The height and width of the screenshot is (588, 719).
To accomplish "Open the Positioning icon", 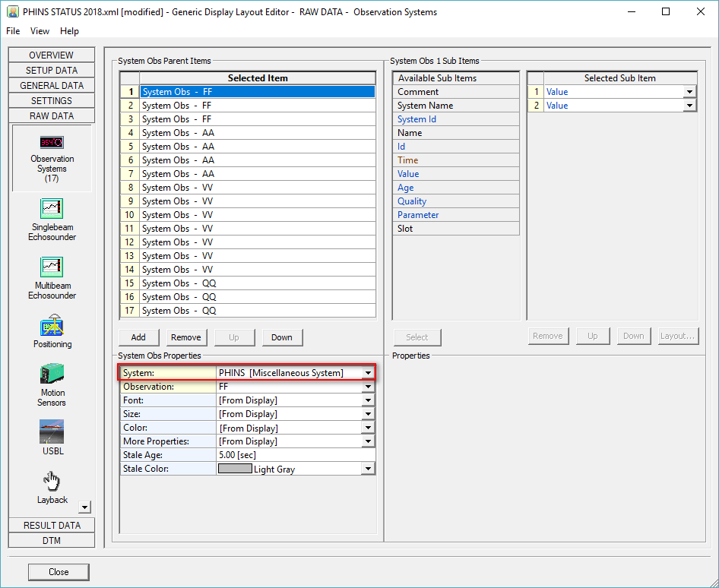I will coord(52,326).
